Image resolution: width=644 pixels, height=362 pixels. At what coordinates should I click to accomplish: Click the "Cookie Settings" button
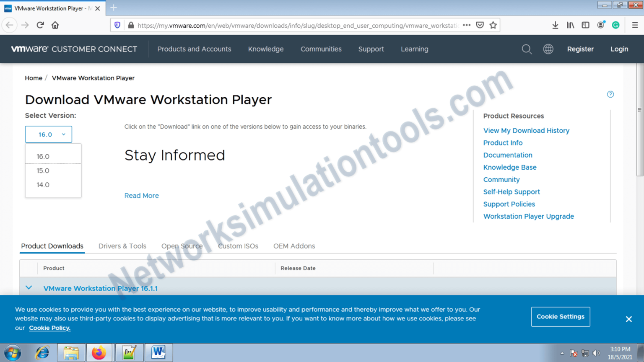(x=561, y=317)
